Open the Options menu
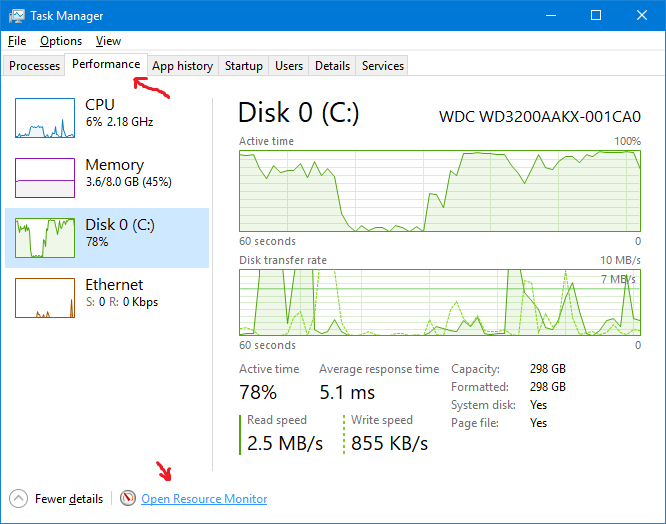Screen dimensions: 666x524 61,41
